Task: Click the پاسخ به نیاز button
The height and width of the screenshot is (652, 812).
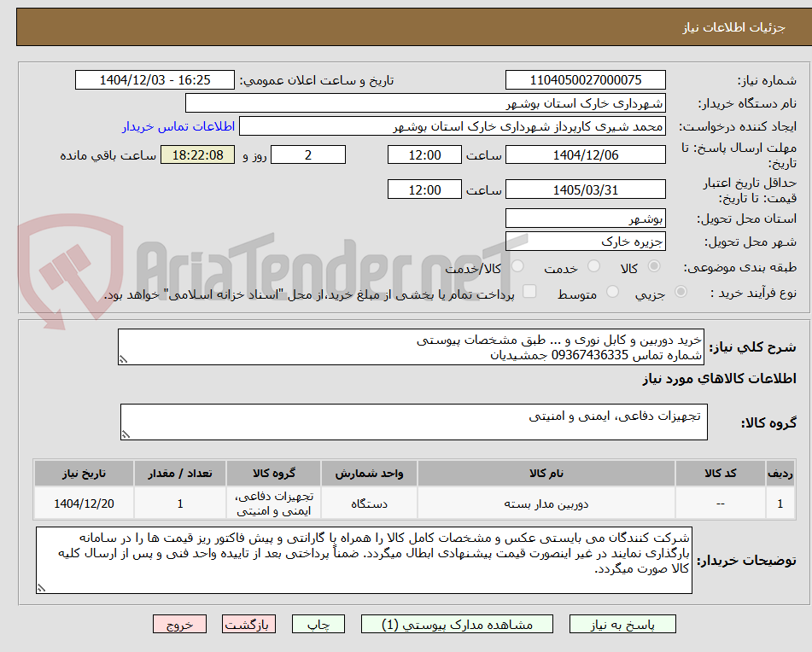Action: (x=622, y=624)
